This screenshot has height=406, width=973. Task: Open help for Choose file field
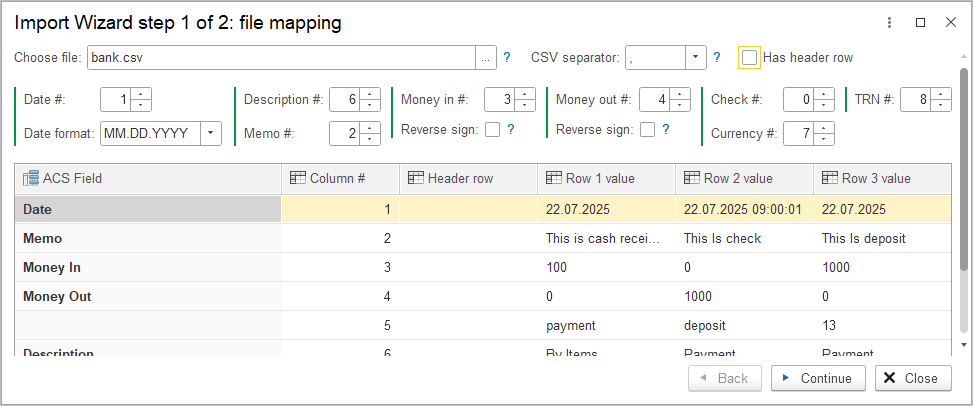[507, 58]
